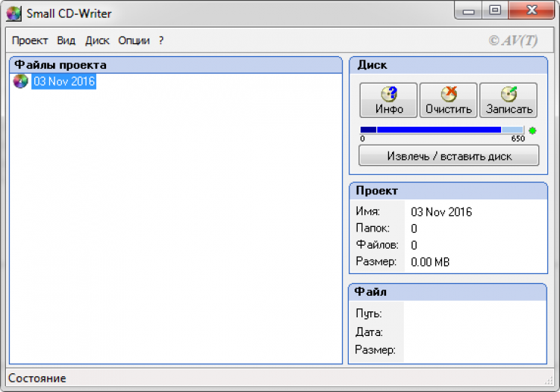Click the green drive status indicator
The image size is (560, 392).
pyautogui.click(x=532, y=131)
